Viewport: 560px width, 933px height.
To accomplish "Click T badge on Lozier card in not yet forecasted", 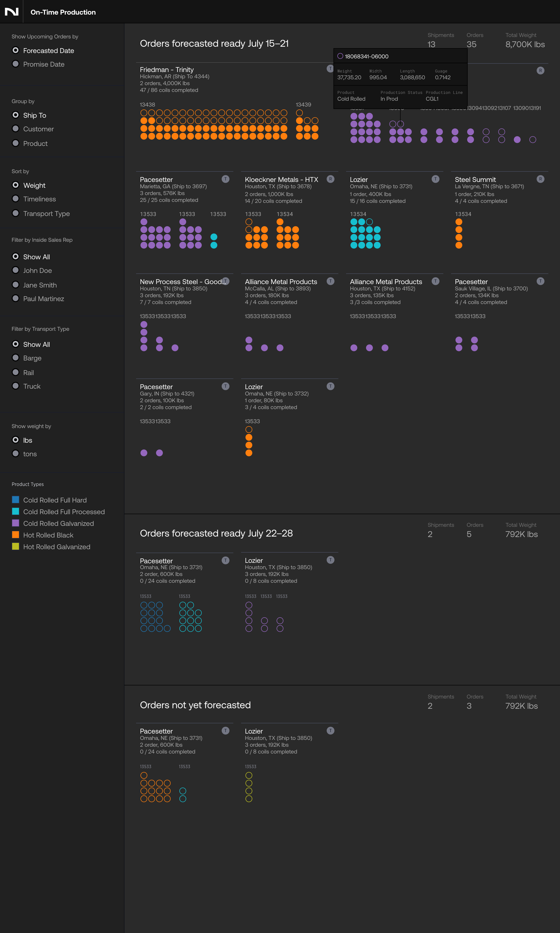I will point(330,730).
